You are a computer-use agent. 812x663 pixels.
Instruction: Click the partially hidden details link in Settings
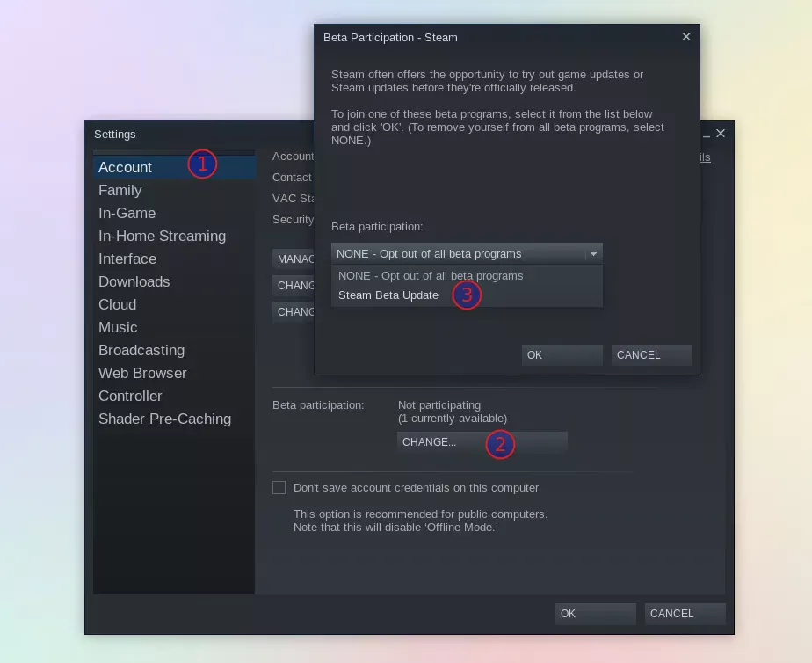click(706, 157)
